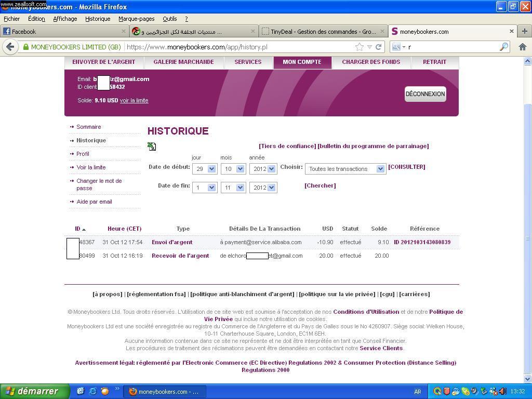Screen dimensions: 532x399
Task: Click the Déconnexion button
Action: point(425,94)
